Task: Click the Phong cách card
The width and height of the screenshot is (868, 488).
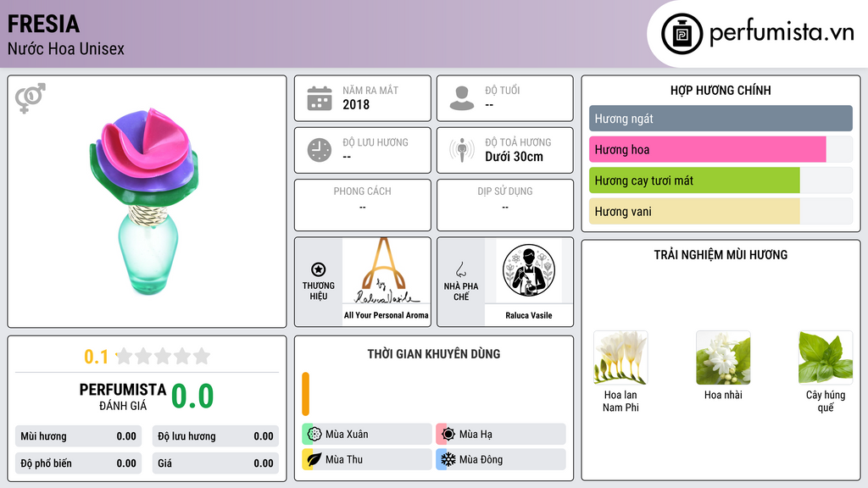Action: 363,205
